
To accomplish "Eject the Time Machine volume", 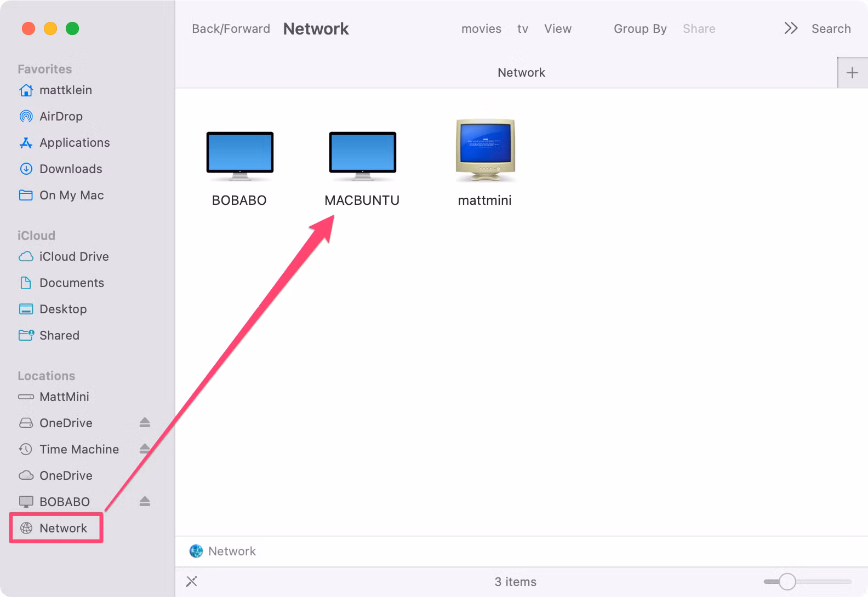I will tap(145, 449).
